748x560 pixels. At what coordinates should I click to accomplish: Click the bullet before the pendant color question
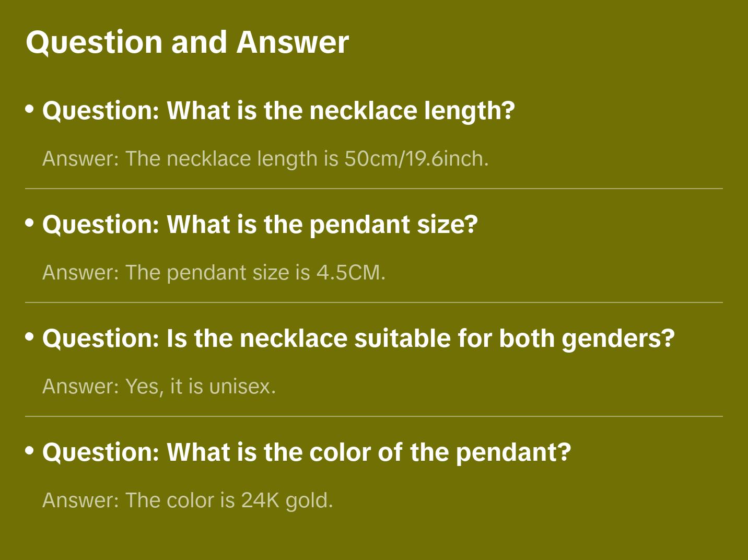pos(30,451)
